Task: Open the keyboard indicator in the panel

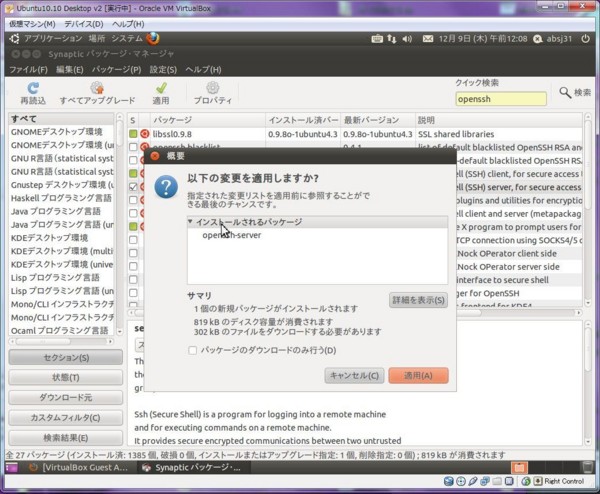Action: pos(377,39)
